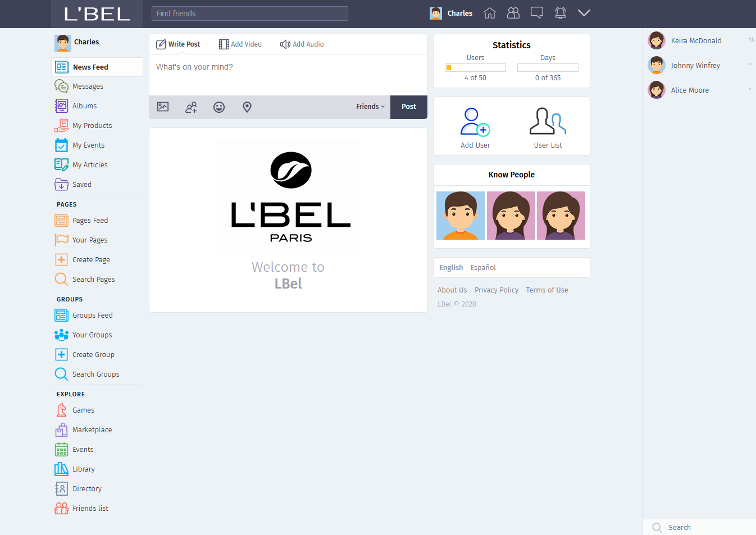Open the notifications bell icon

[561, 13]
